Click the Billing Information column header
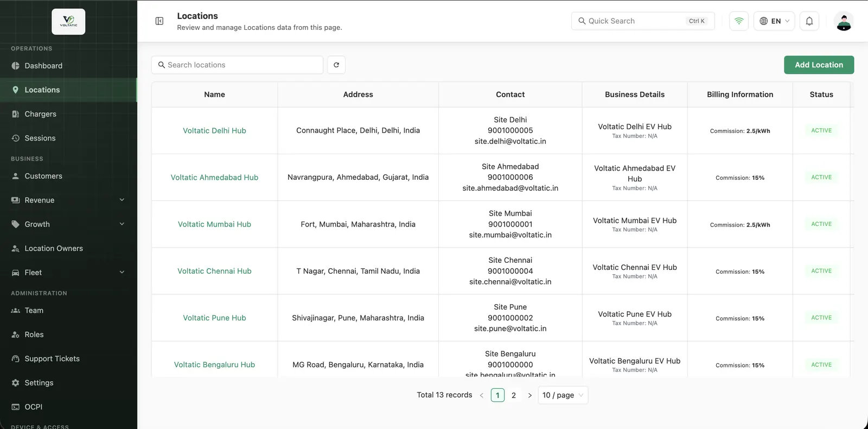 pos(740,94)
